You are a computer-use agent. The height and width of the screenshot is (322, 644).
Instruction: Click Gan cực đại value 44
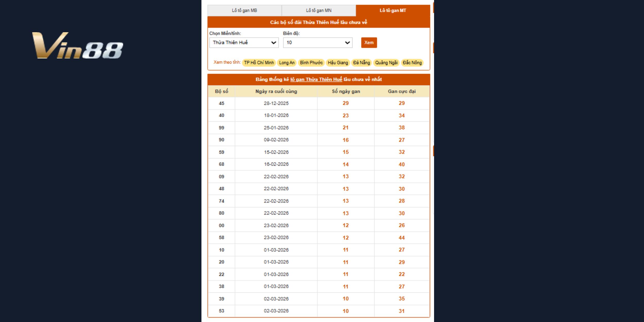pyautogui.click(x=402, y=238)
